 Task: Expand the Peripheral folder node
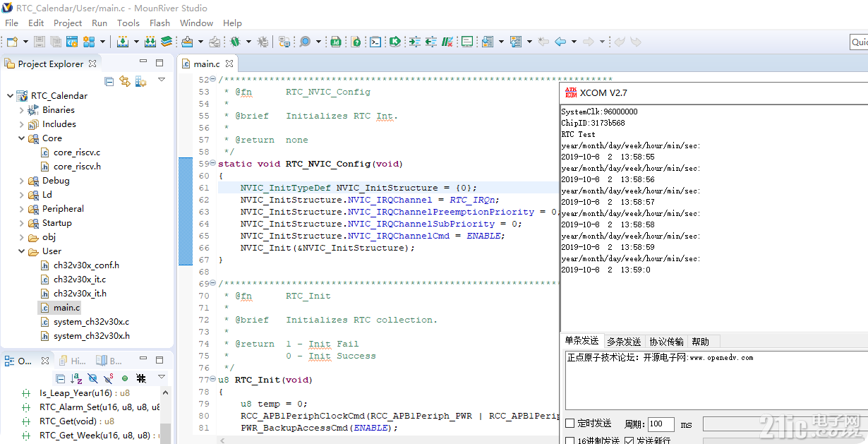tap(21, 209)
